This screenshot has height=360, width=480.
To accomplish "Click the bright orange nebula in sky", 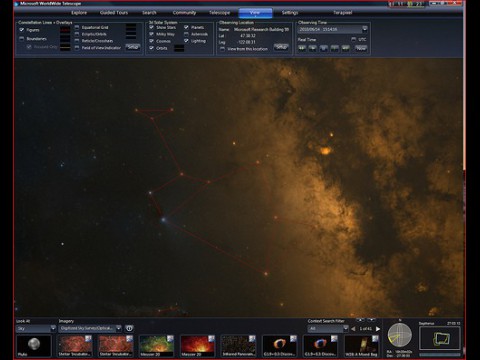I will pyautogui.click(x=325, y=151).
